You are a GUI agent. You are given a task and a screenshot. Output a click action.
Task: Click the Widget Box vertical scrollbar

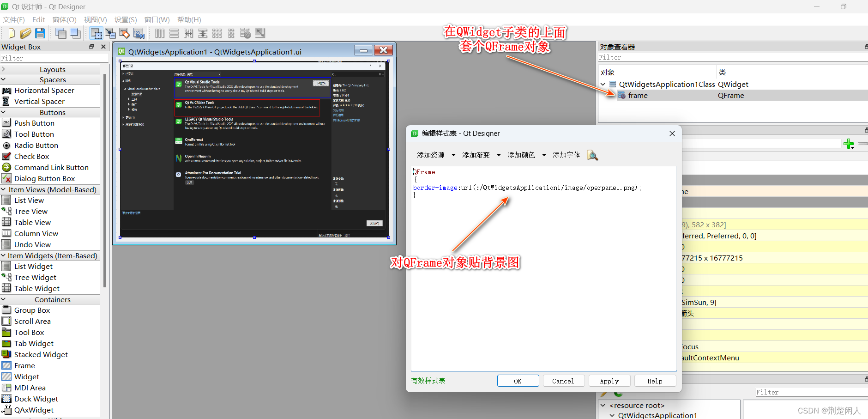click(105, 180)
